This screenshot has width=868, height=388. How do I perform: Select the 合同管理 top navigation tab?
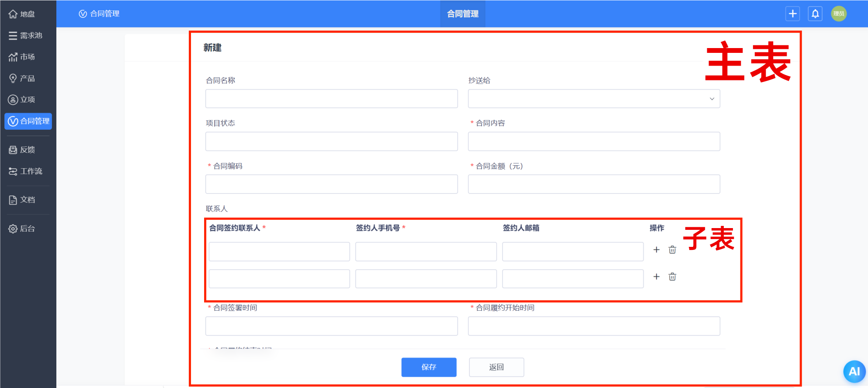pyautogui.click(x=462, y=14)
